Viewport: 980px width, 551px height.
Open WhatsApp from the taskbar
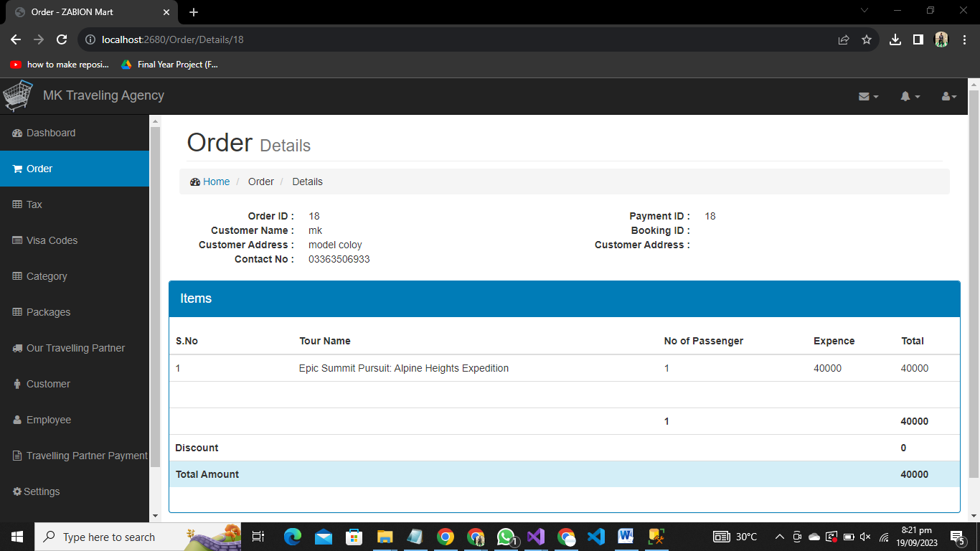tap(505, 537)
